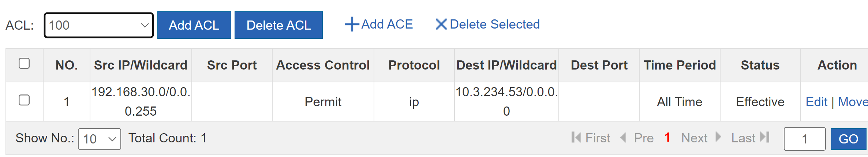Image resolution: width=868 pixels, height=157 pixels.
Task: Check the checkbox for ACE rule 1
Action: pos(24,100)
